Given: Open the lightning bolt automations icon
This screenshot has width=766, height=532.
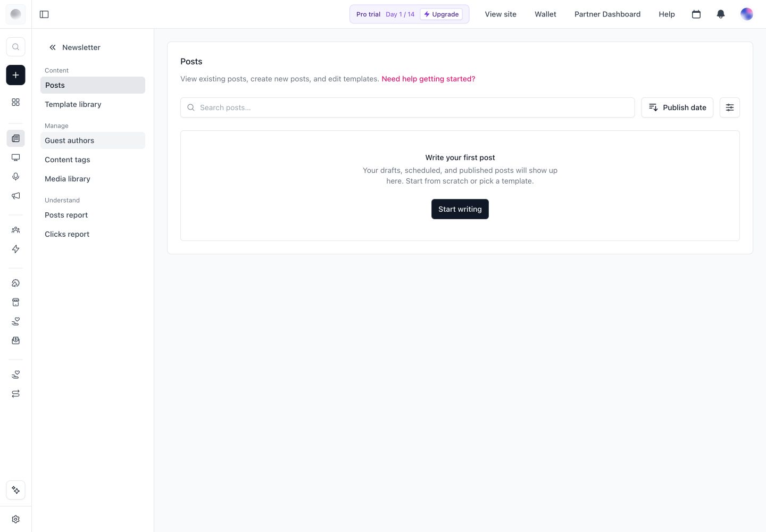Looking at the screenshot, I should tap(15, 249).
